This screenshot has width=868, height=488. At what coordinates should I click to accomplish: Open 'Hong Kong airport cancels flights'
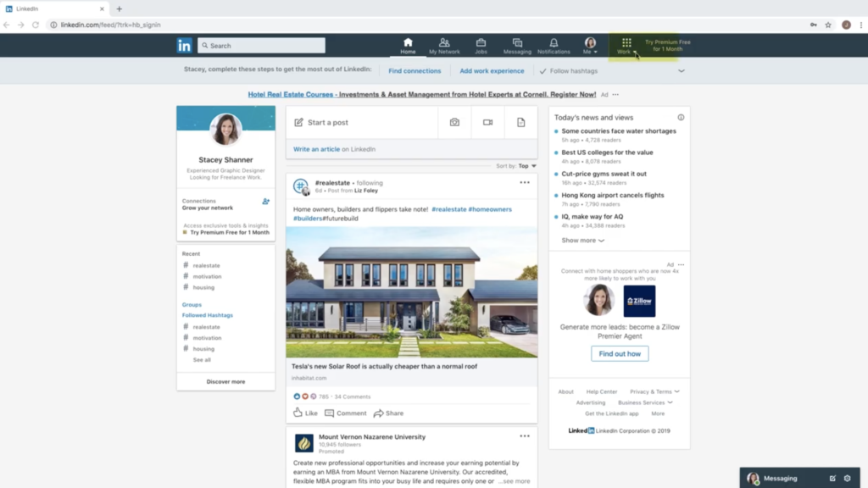click(x=612, y=196)
